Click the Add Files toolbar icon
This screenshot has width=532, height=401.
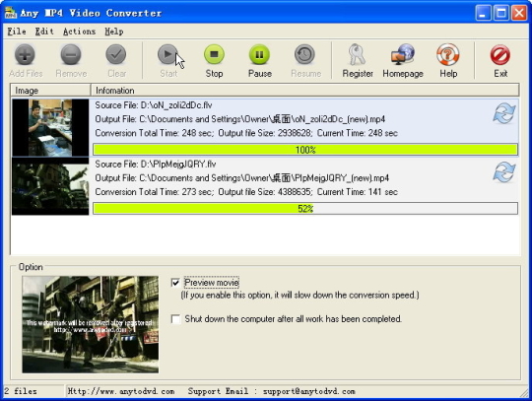pyautogui.click(x=25, y=54)
